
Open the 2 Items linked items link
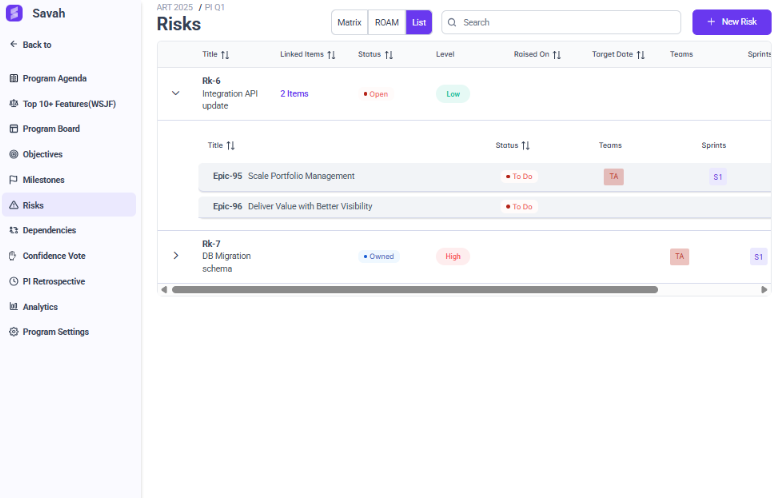(x=294, y=94)
